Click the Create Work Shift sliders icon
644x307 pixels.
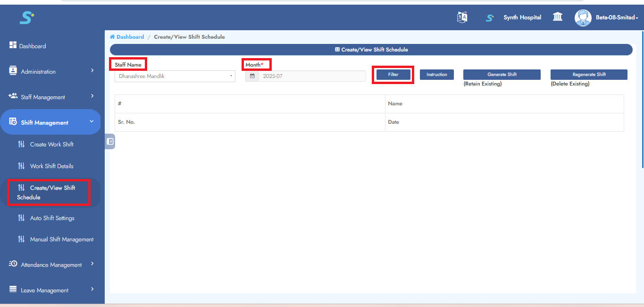pos(21,144)
